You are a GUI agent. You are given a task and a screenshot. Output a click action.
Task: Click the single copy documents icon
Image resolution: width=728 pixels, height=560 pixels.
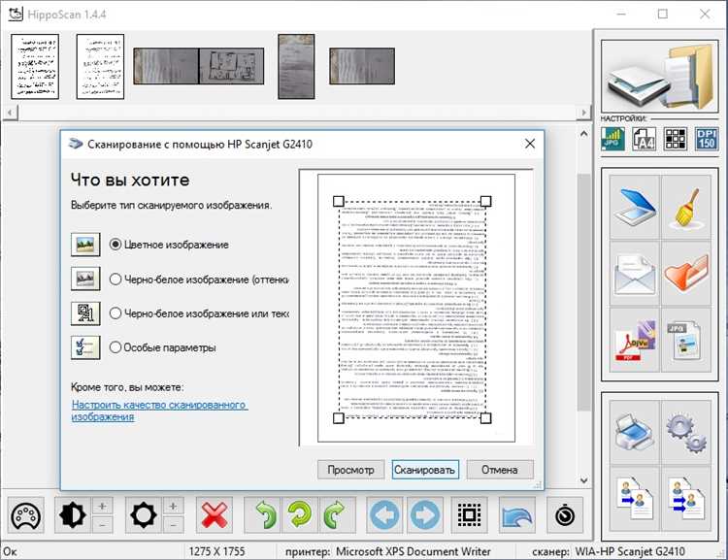click(x=635, y=499)
